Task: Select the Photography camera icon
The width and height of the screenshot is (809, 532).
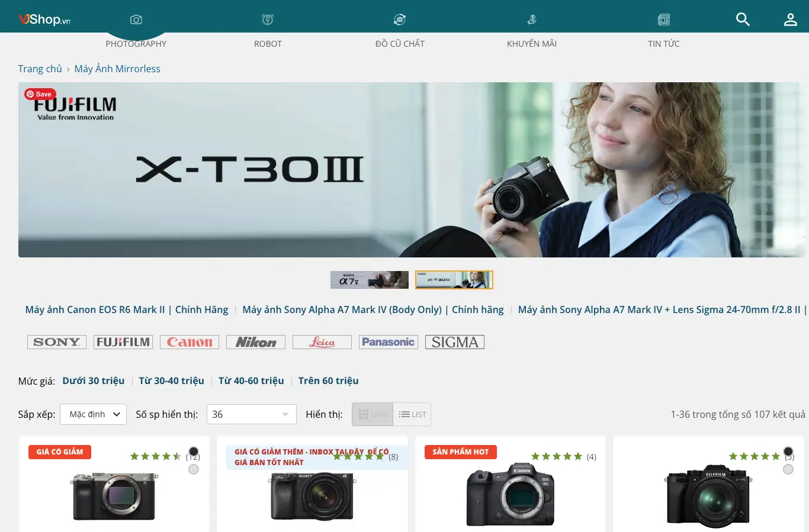Action: point(136,20)
